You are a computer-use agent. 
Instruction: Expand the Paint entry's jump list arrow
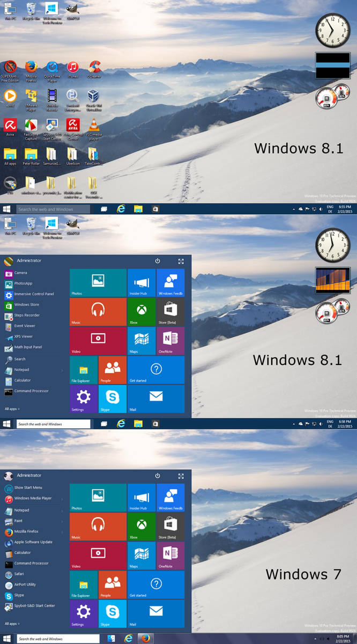(62, 521)
